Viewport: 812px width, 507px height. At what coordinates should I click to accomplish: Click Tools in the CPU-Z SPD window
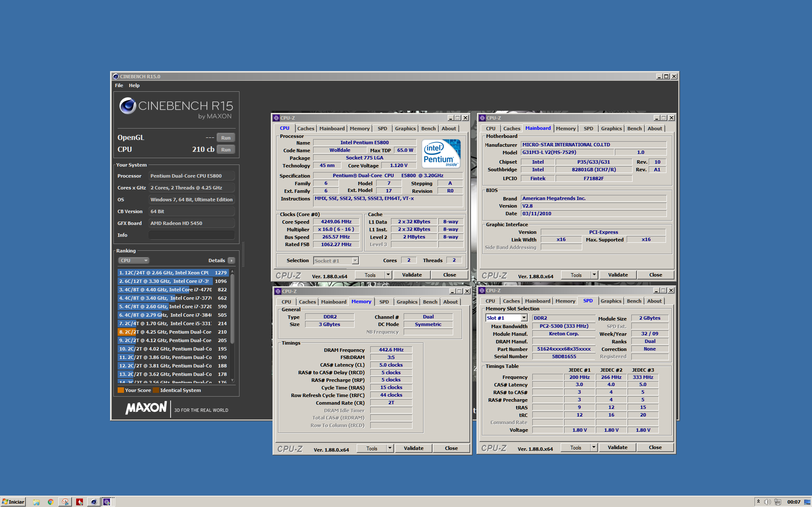coord(575,447)
